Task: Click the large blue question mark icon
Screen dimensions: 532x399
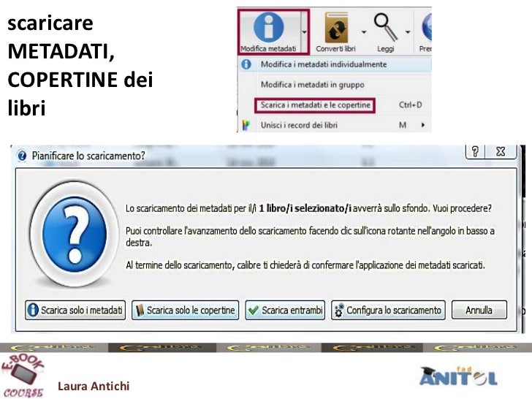Action: pyautogui.click(x=75, y=234)
